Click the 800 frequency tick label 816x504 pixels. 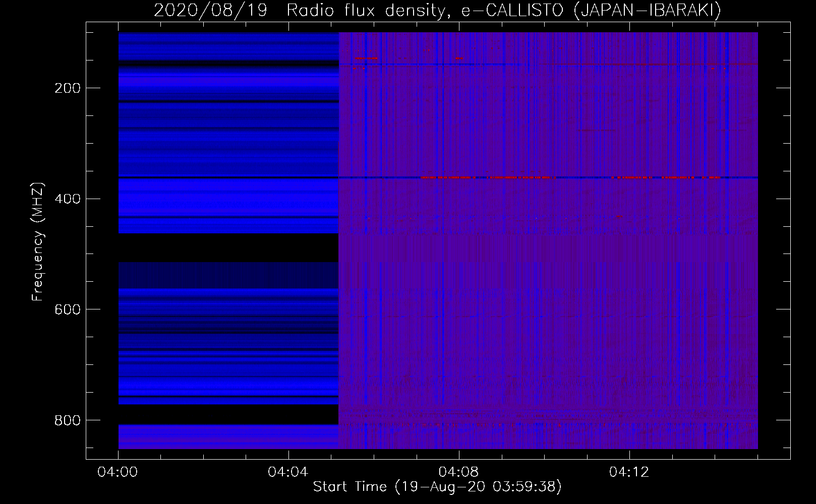68,420
